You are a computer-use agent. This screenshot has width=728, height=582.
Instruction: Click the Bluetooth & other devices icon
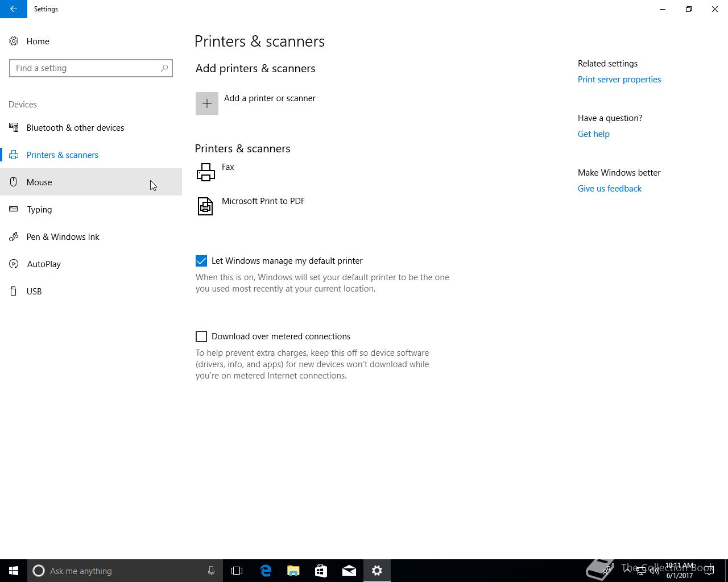[x=14, y=127]
